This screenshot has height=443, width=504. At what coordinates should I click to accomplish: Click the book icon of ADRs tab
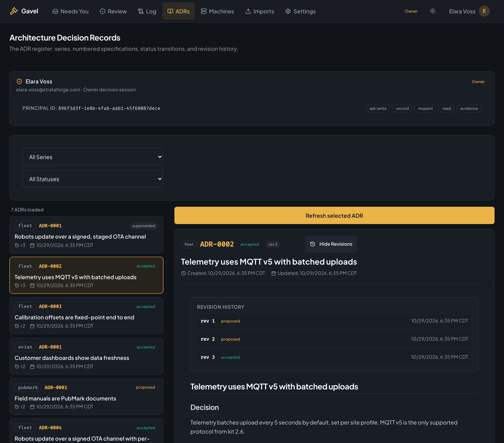tap(170, 11)
